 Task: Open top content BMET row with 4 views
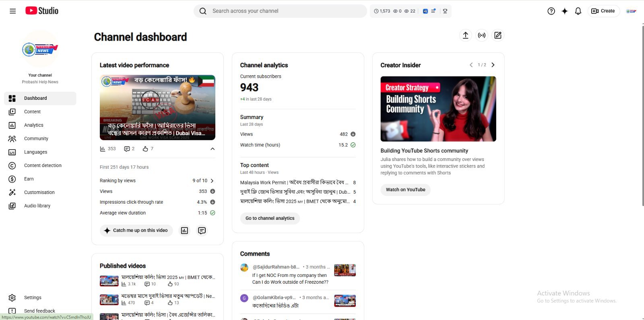click(298, 201)
